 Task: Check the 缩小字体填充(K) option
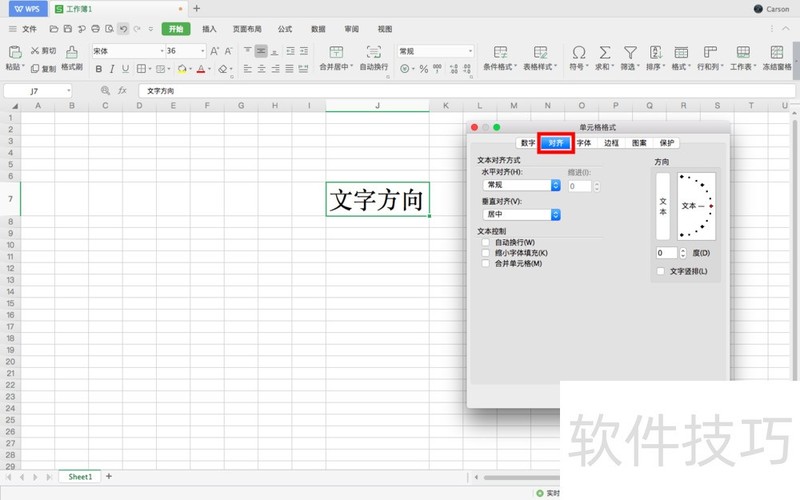coord(486,253)
